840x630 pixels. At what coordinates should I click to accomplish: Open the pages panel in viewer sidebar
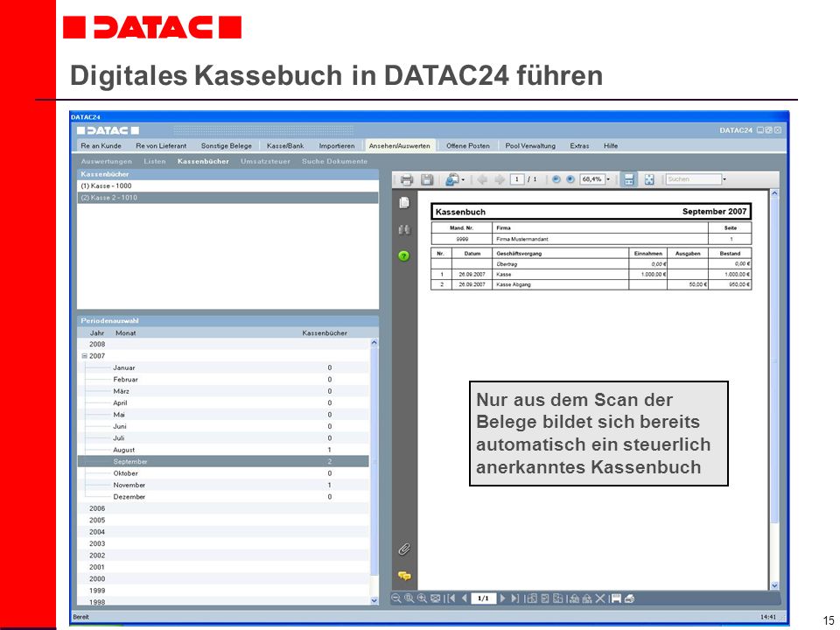[404, 202]
